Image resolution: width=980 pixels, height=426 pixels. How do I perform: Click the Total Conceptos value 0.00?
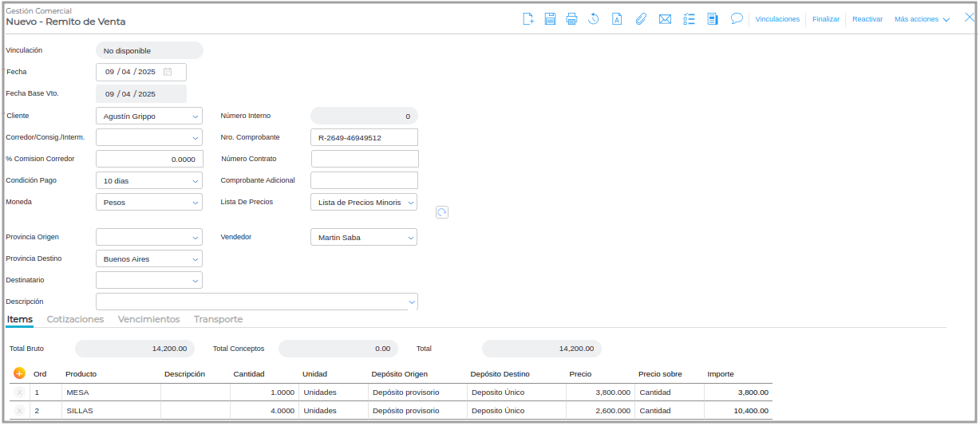click(x=338, y=349)
